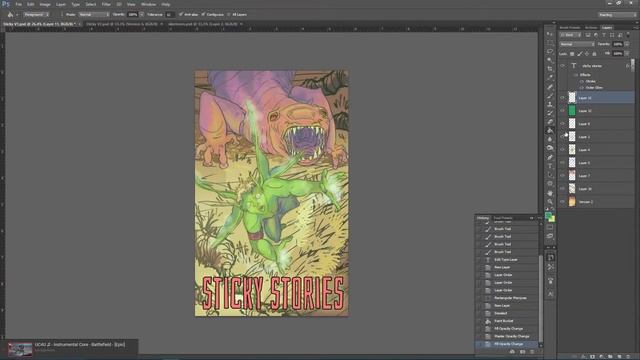Open the Paint Bucket tool preset picker
The height and width of the screenshot is (360, 640).
point(12,15)
